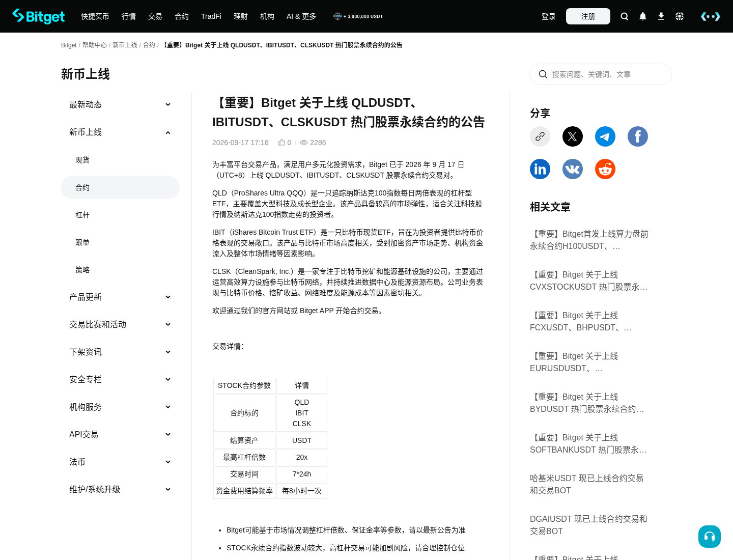
Task: Click the 每8小时一次 table cell
Action: click(302, 491)
